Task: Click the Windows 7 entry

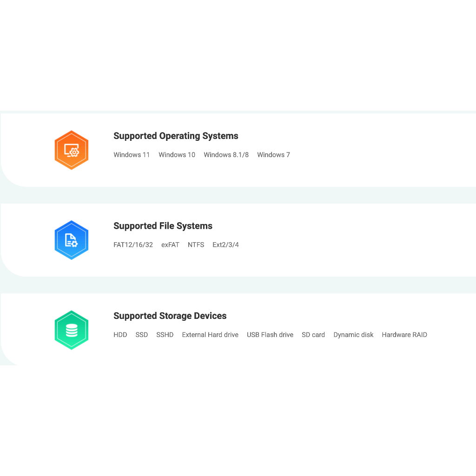Action: (273, 155)
